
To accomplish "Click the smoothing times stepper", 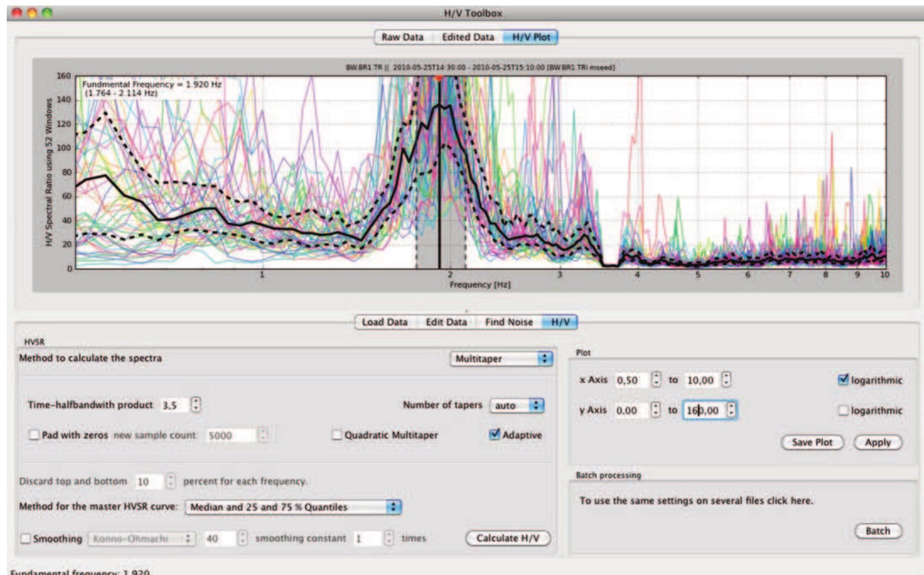I will tap(389, 538).
